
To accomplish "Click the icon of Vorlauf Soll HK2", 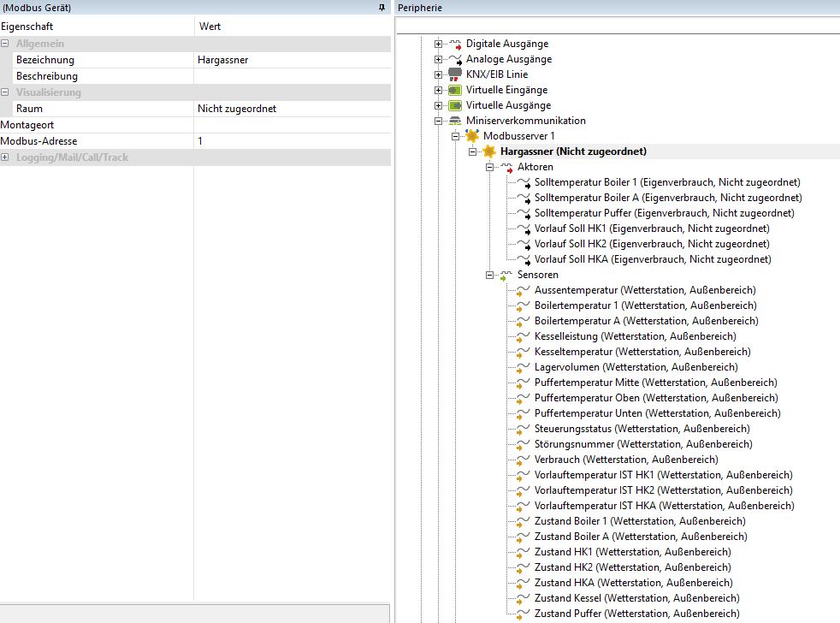I will tap(524, 245).
